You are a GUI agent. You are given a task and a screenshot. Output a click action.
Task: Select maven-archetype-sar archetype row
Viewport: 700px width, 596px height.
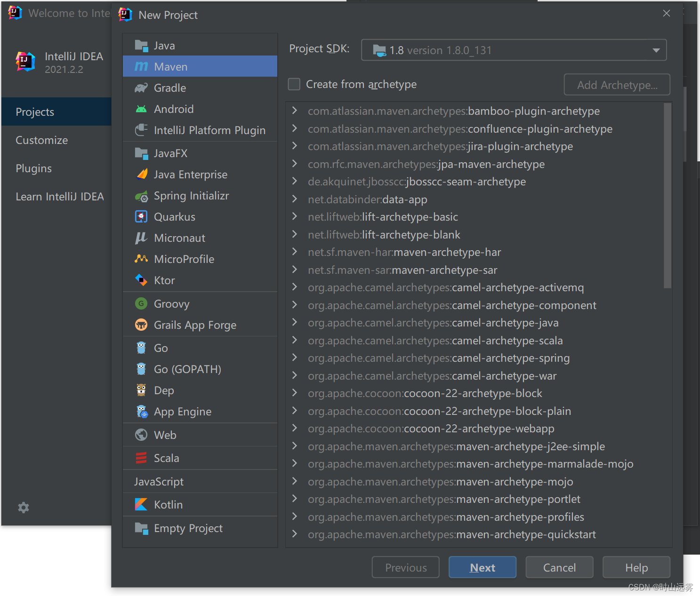(475, 270)
